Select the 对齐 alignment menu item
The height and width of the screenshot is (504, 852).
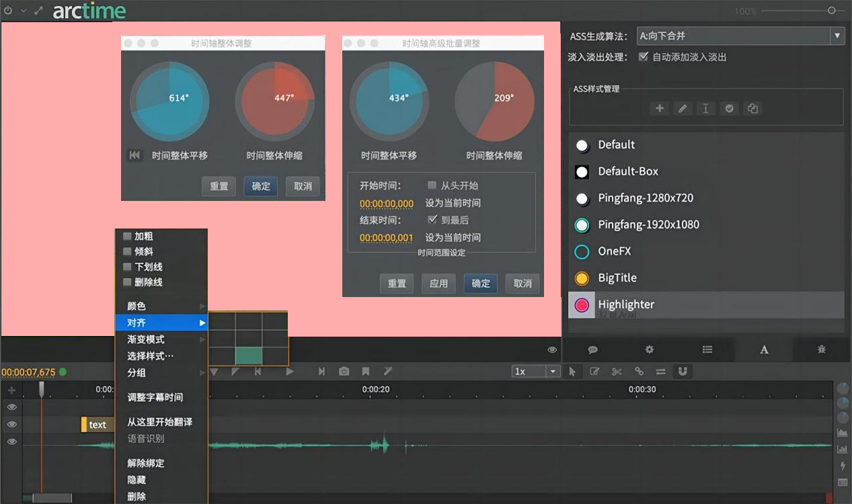point(161,323)
